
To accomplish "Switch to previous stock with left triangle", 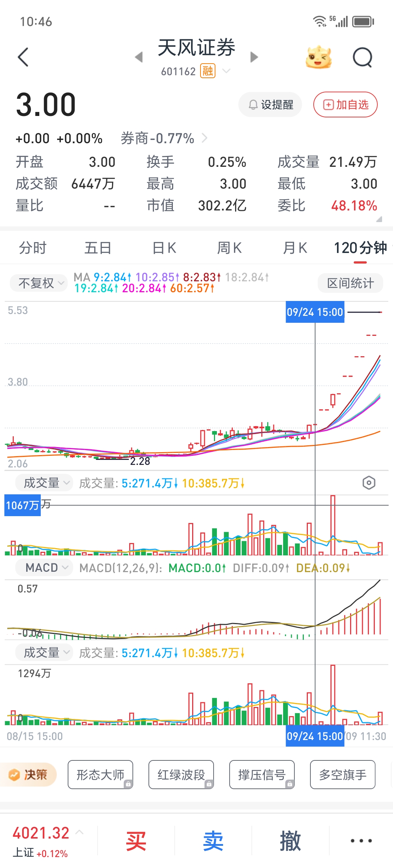I will [x=139, y=57].
